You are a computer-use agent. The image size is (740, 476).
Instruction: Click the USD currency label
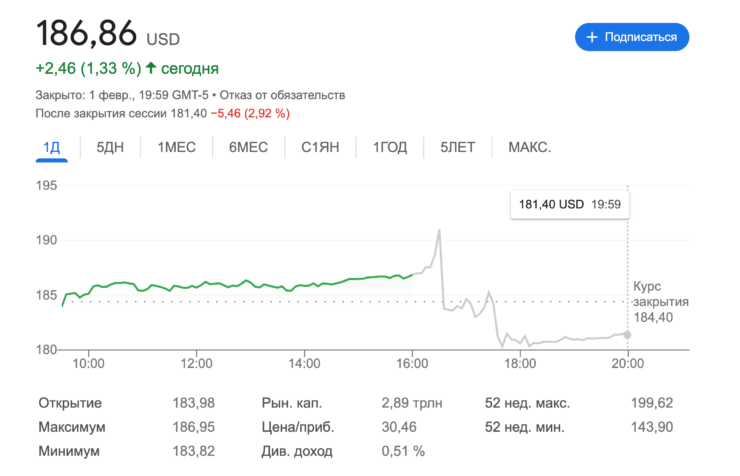pos(163,39)
